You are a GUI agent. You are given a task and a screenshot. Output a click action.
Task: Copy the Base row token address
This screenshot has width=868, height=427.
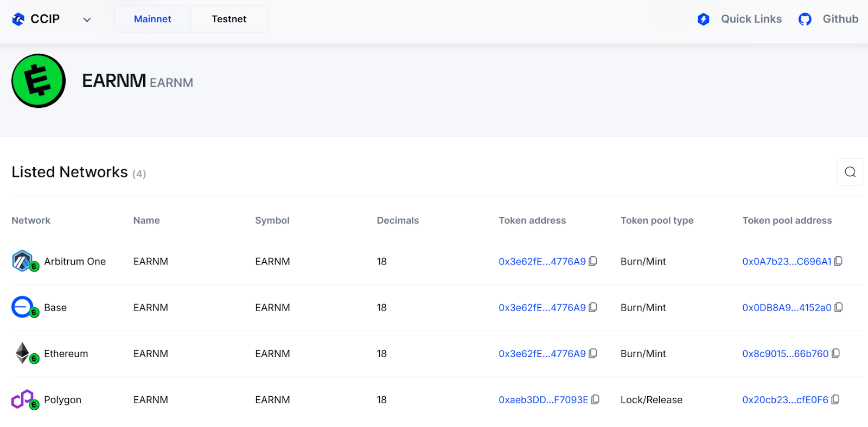click(x=593, y=307)
